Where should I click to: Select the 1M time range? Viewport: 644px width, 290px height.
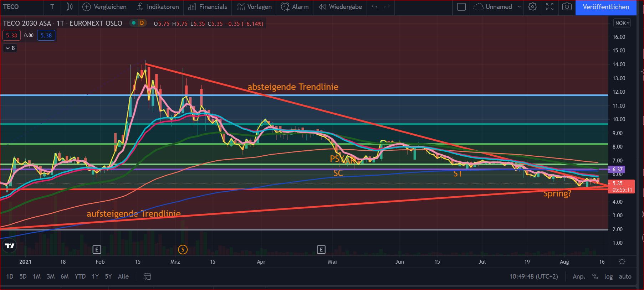37,276
